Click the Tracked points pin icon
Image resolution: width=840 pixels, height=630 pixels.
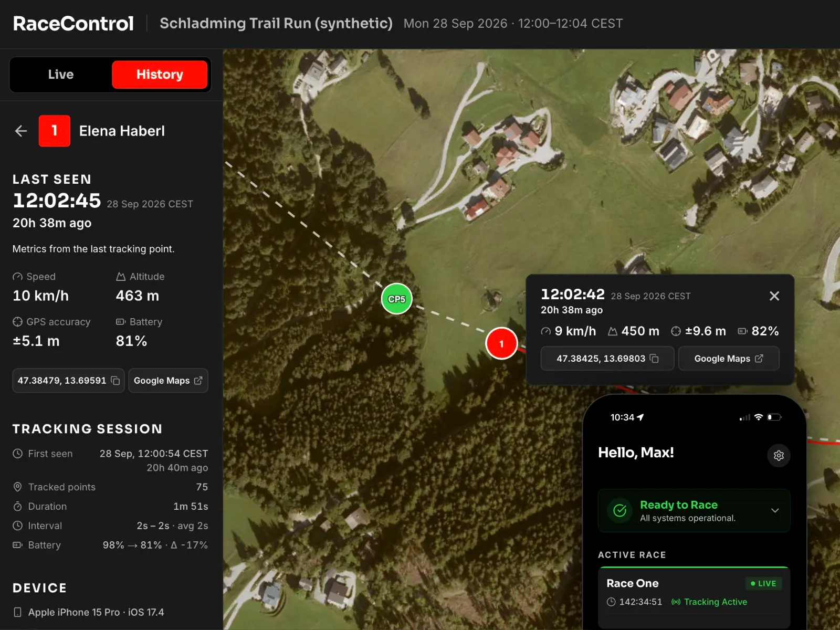click(17, 487)
